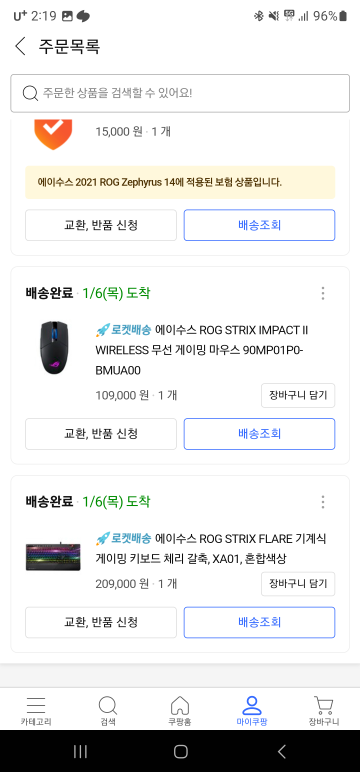Tap the order search field
Viewport: 360px width, 772px height.
[180, 93]
